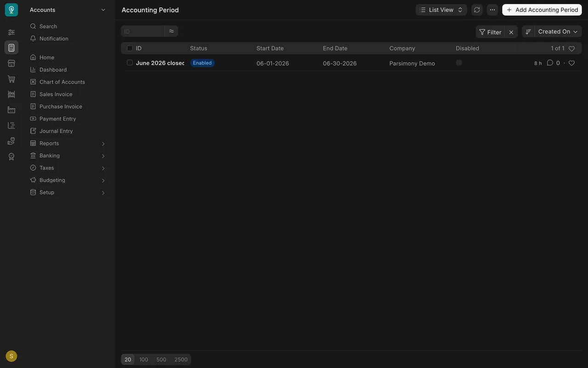Open the Buying cart sidebar icon
The image size is (588, 368).
tap(11, 79)
